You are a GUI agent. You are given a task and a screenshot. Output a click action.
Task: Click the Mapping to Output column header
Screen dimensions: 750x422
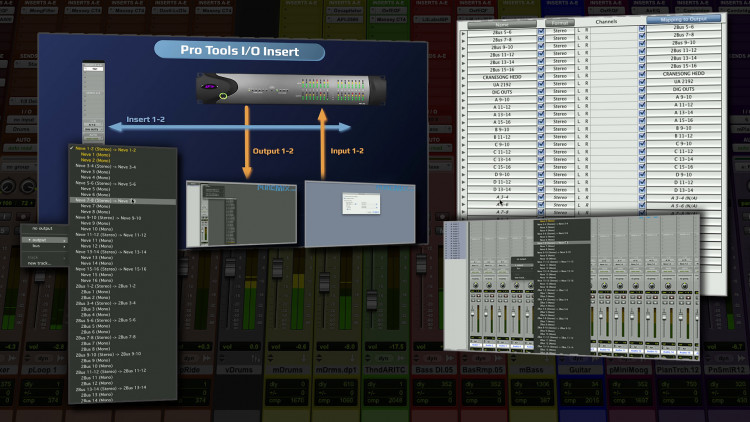tap(683, 19)
